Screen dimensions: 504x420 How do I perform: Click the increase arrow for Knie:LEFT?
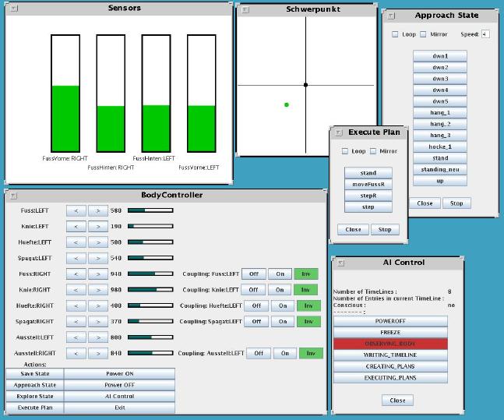97,227
